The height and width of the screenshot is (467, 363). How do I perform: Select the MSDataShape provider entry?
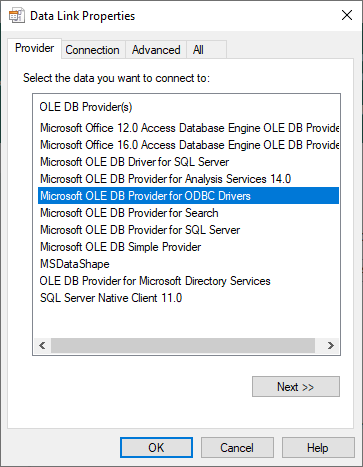tap(189, 264)
